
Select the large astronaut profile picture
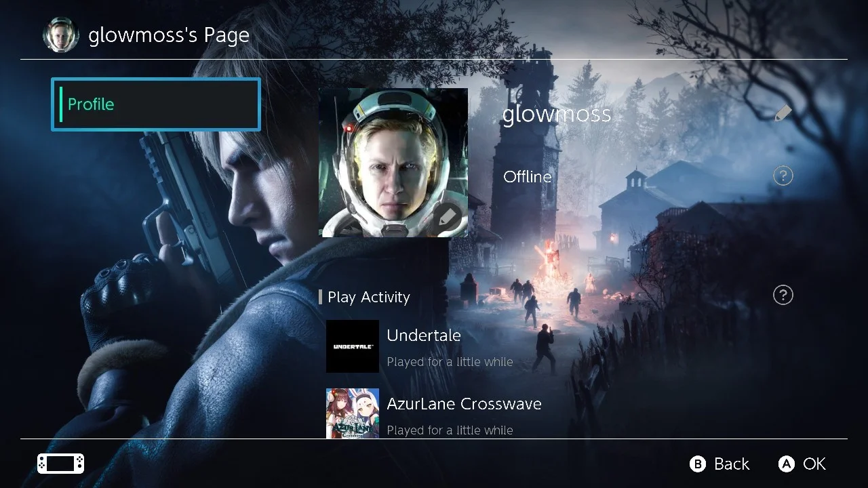pos(393,163)
